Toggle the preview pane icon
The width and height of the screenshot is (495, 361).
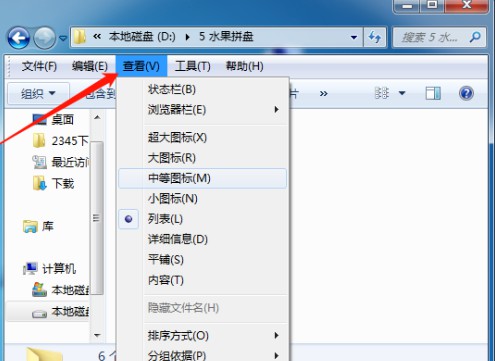tap(433, 93)
